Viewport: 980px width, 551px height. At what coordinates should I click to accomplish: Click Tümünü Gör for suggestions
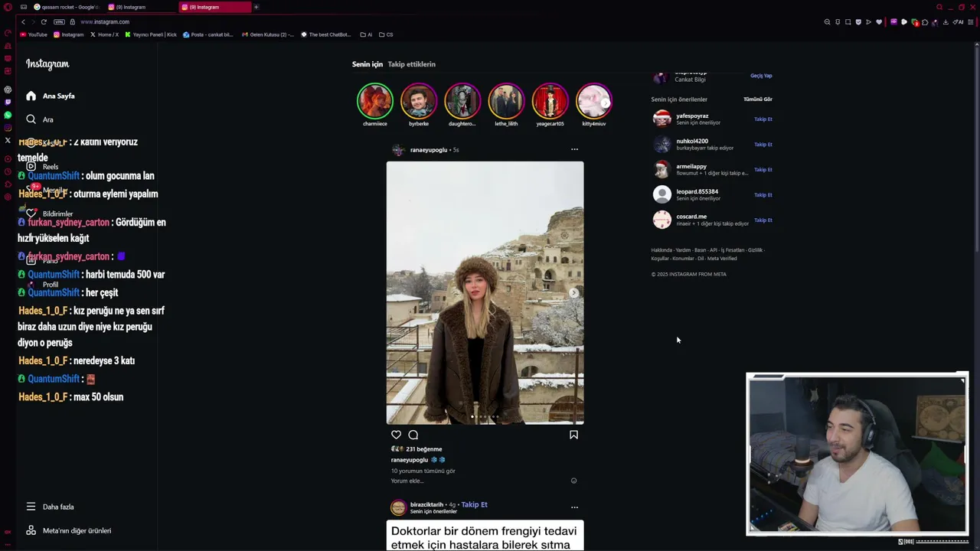[758, 99]
